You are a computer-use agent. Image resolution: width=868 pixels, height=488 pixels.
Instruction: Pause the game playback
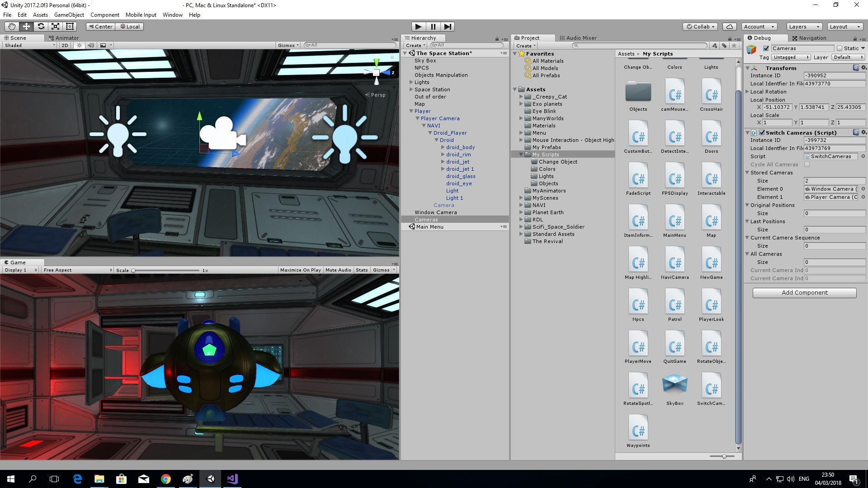(x=433, y=27)
